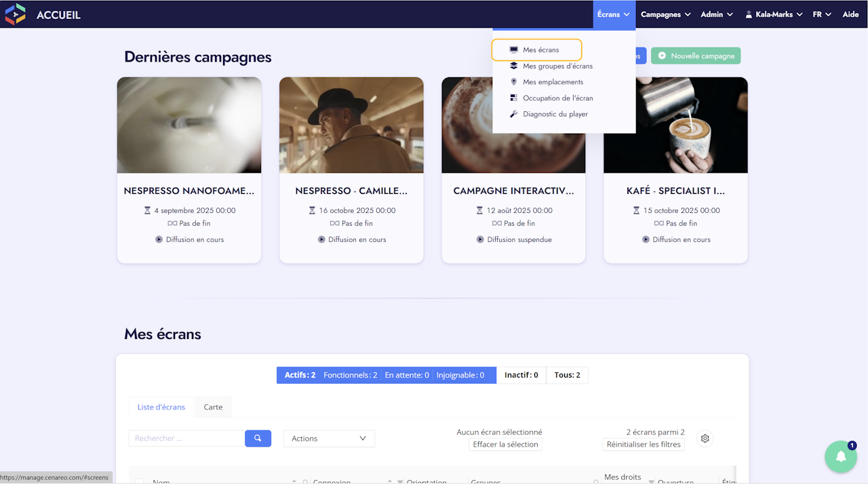The height and width of the screenshot is (484, 868).
Task: Filter by Inactif: 0
Action: [521, 375]
